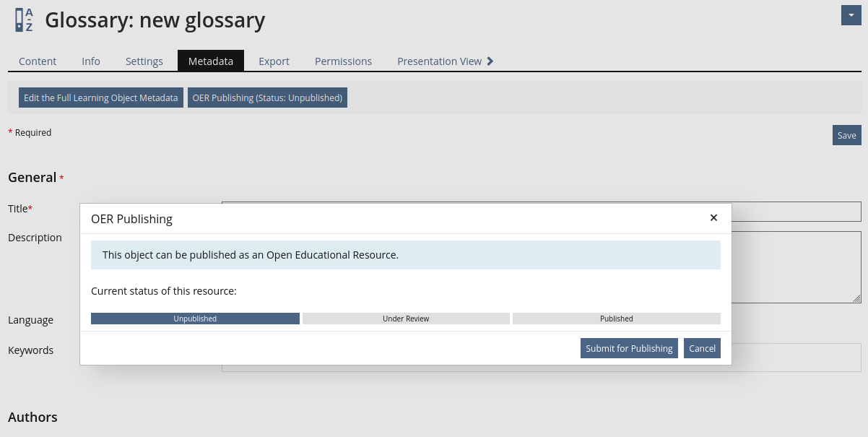Click into the Title input field

pyautogui.click(x=794, y=211)
